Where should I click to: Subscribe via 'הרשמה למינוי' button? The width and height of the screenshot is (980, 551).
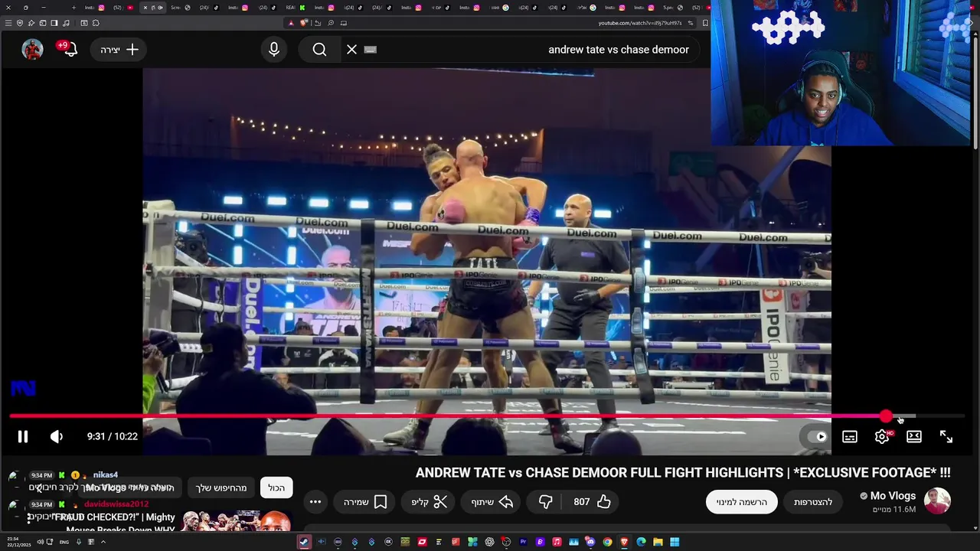741,502
